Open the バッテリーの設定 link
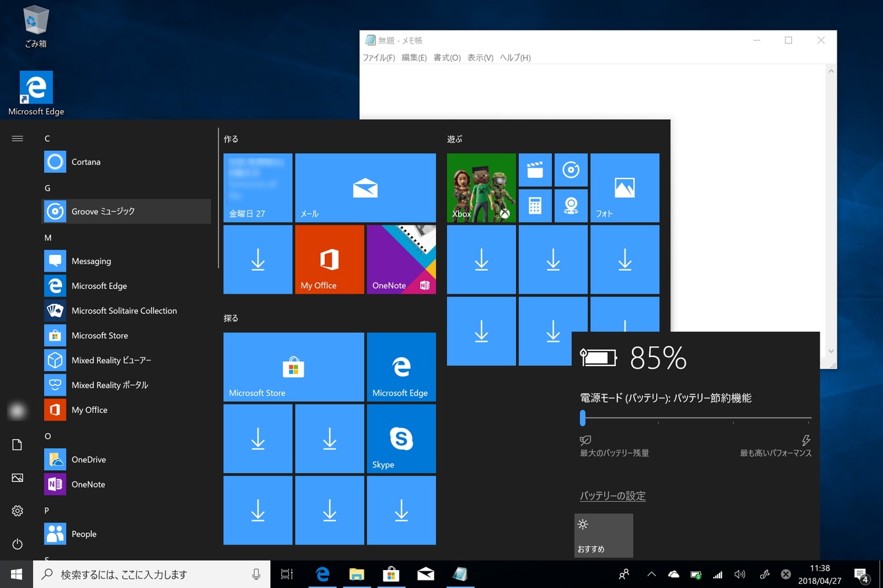This screenshot has height=588, width=883. click(x=613, y=496)
